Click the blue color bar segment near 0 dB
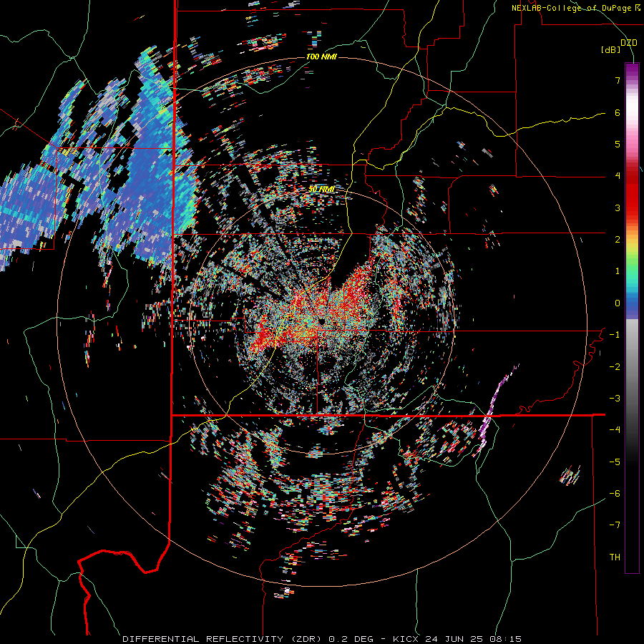 632,302
